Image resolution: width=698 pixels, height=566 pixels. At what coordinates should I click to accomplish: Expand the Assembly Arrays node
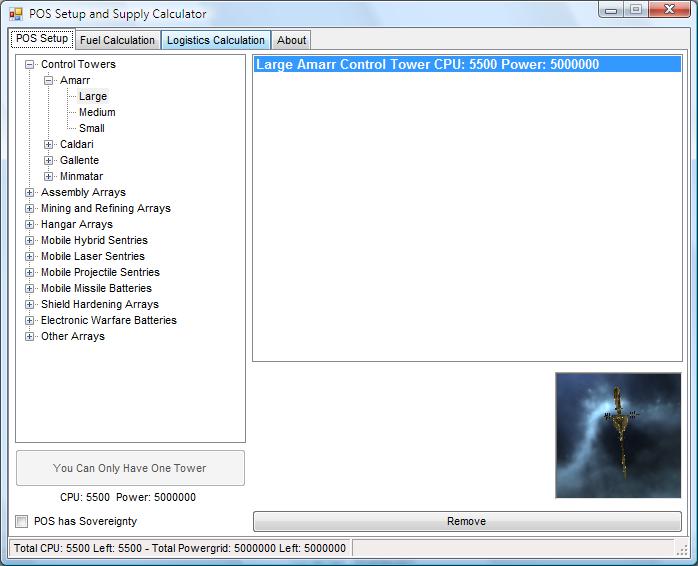[x=29, y=193]
